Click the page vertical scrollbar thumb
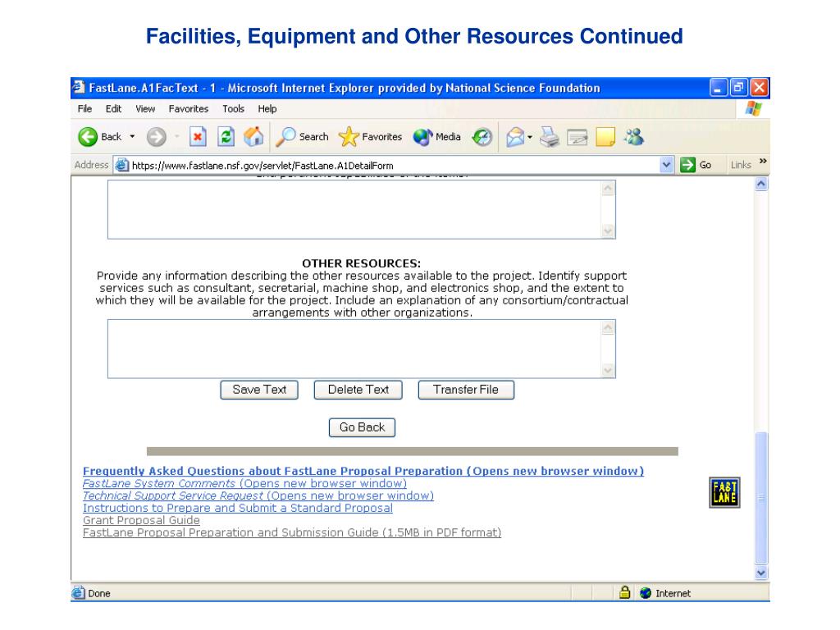 click(x=761, y=498)
